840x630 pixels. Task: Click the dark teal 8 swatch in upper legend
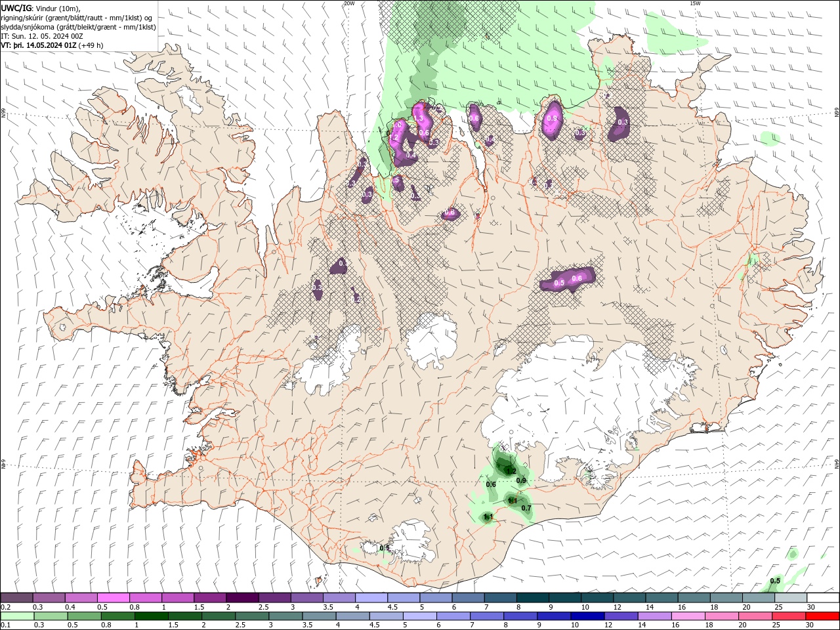(533, 598)
